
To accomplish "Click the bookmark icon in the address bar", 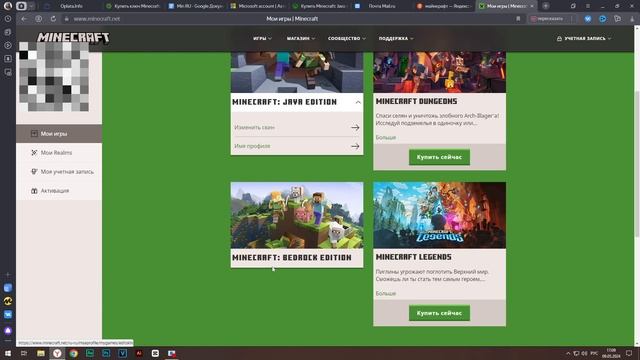I will (518, 19).
